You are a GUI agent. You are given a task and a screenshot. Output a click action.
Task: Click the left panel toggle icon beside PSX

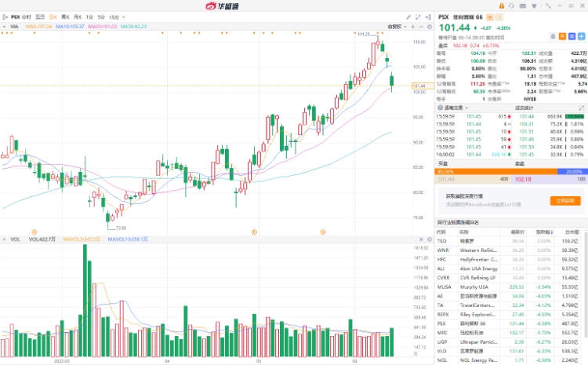click(x=5, y=17)
